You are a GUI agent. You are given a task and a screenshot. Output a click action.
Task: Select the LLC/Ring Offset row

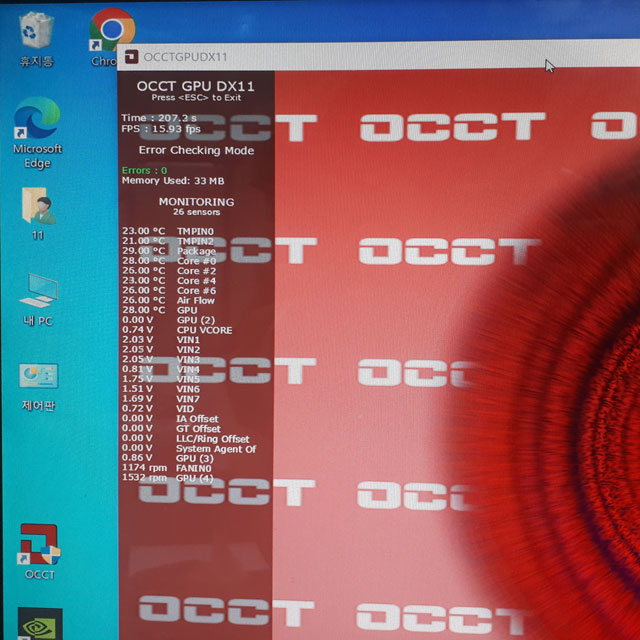pos(186,438)
